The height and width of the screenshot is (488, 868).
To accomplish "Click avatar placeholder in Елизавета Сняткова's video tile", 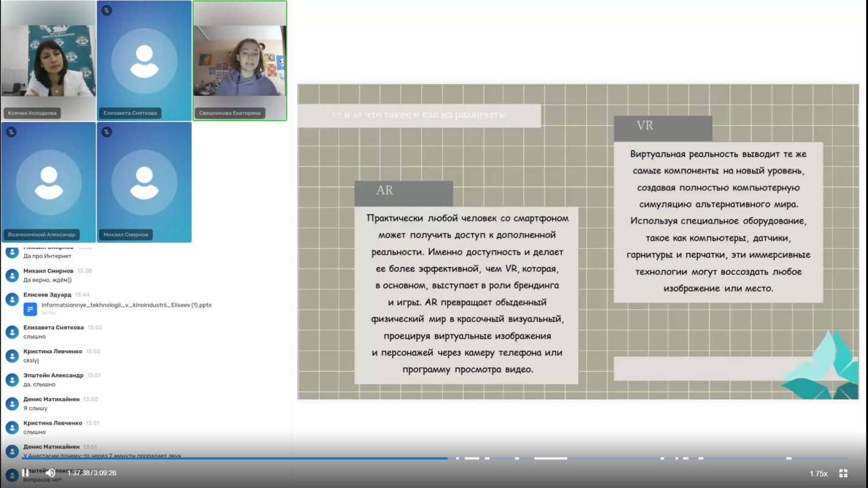I will coord(144,61).
